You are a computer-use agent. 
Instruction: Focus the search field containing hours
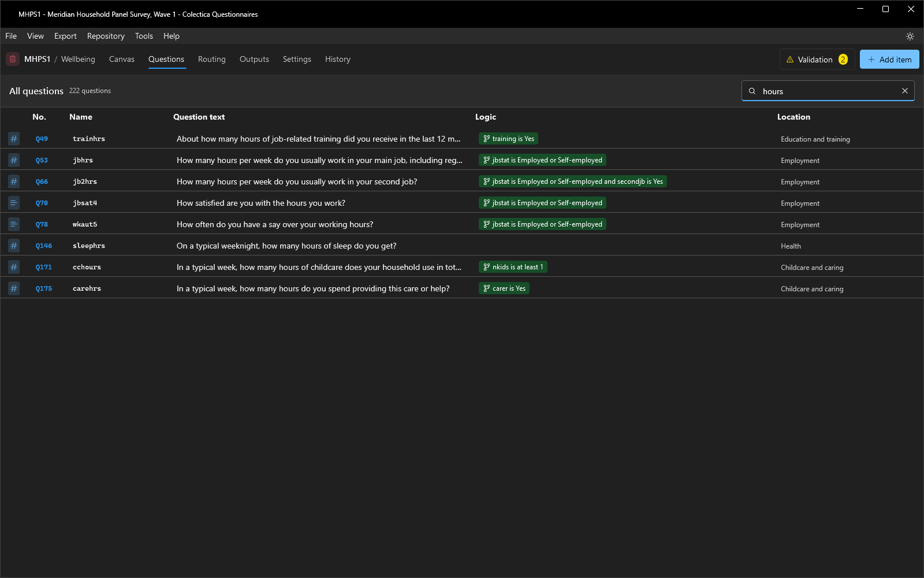[828, 91]
